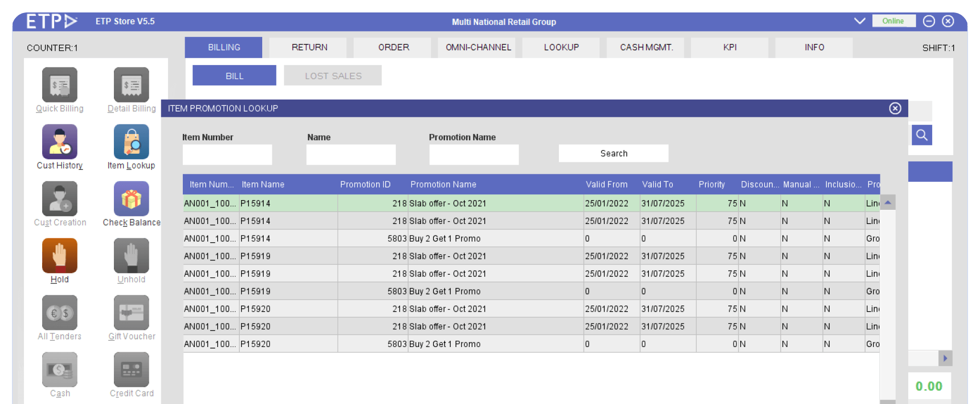This screenshot has width=980, height=404.
Task: Close the Item Promotion Lookup dialog
Action: [x=895, y=109]
